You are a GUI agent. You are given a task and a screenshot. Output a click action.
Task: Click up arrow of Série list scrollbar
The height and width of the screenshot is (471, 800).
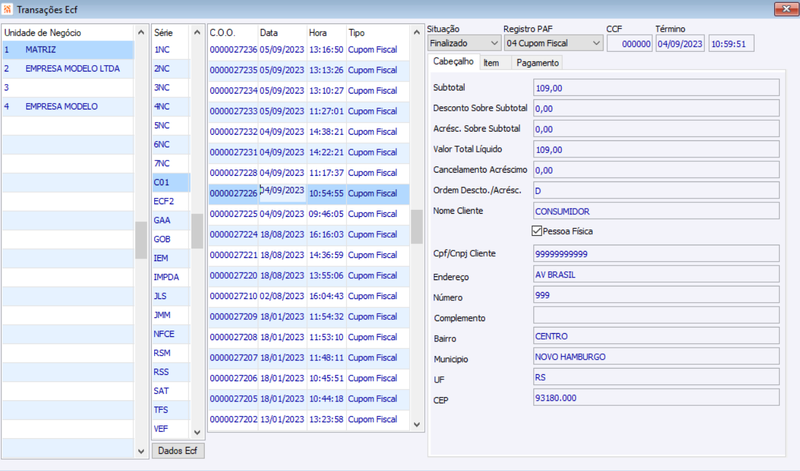[197, 32]
